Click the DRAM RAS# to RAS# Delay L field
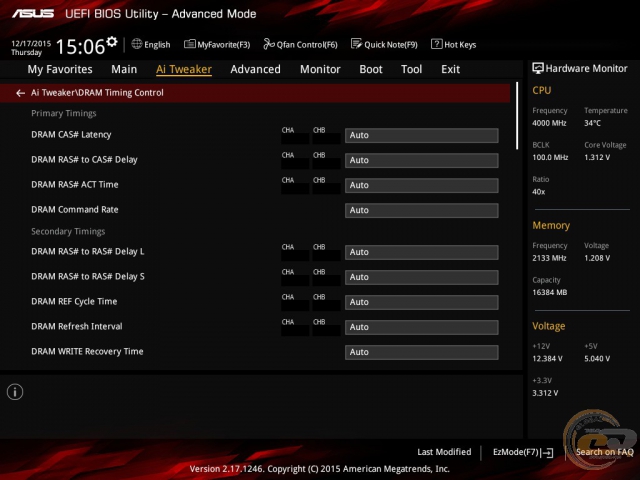This screenshot has width=640, height=480. coord(422,252)
